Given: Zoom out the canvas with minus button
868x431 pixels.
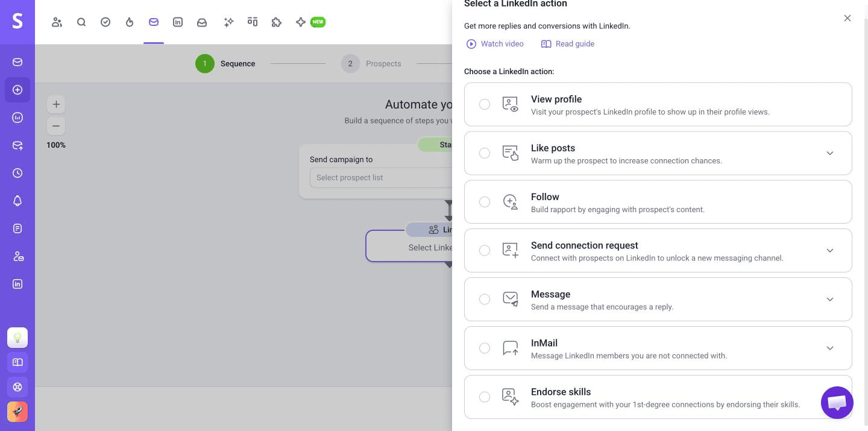Looking at the screenshot, I should (x=56, y=126).
